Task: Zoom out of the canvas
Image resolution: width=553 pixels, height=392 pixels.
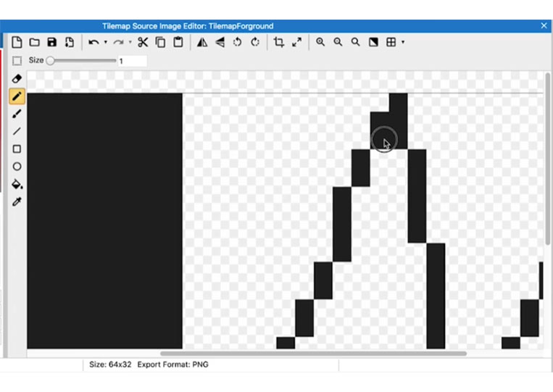Action: pos(338,42)
